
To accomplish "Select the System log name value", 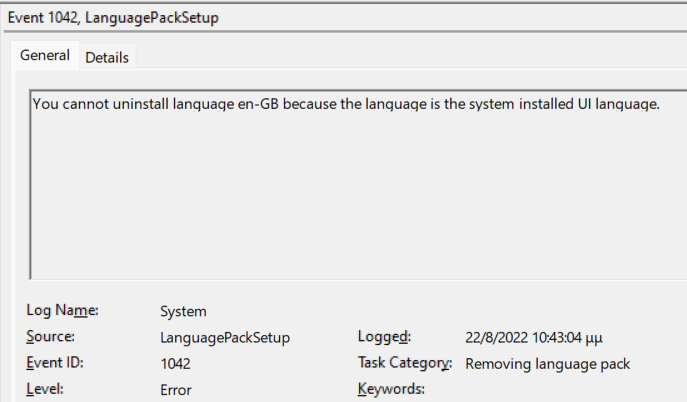I will click(x=183, y=311).
